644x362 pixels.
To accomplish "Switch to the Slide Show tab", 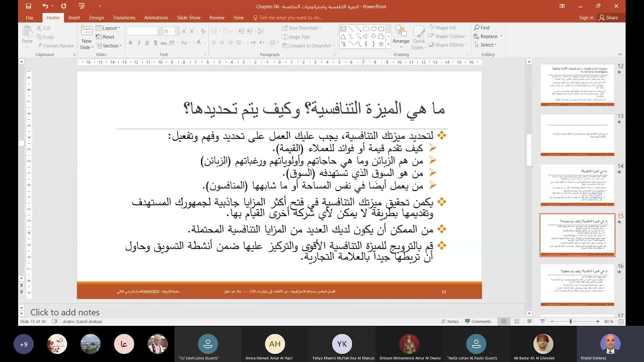I will (189, 18).
